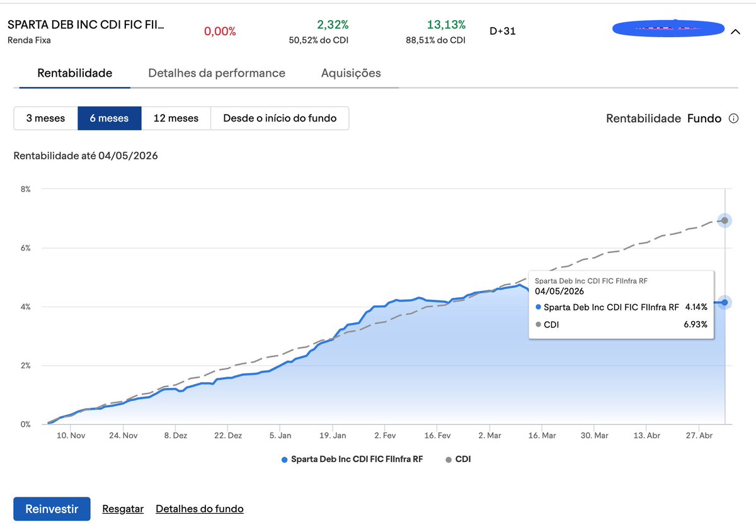Click the Renda Fixa label
This screenshot has width=756, height=532.
(29, 40)
